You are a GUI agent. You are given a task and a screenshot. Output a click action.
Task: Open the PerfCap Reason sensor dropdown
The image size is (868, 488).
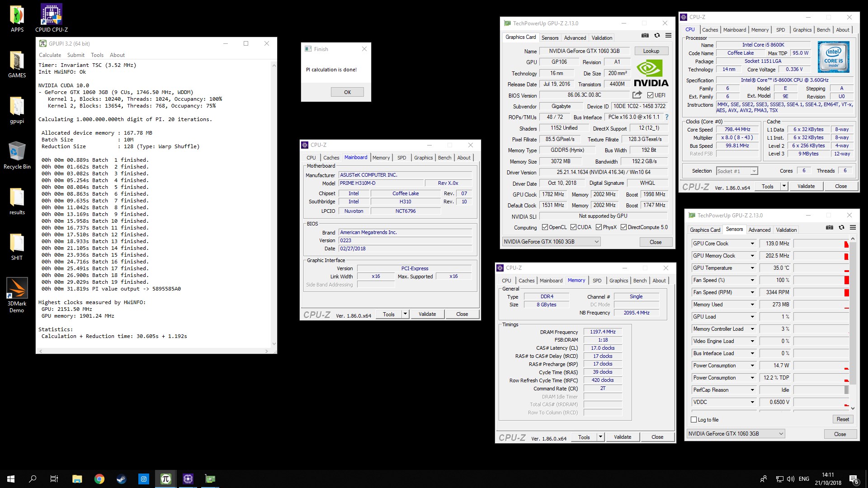[x=752, y=390]
